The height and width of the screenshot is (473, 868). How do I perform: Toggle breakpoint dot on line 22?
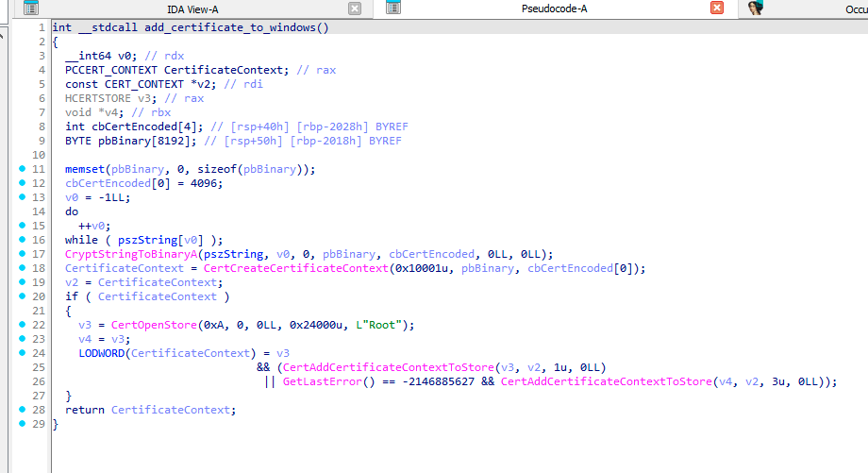coord(22,324)
